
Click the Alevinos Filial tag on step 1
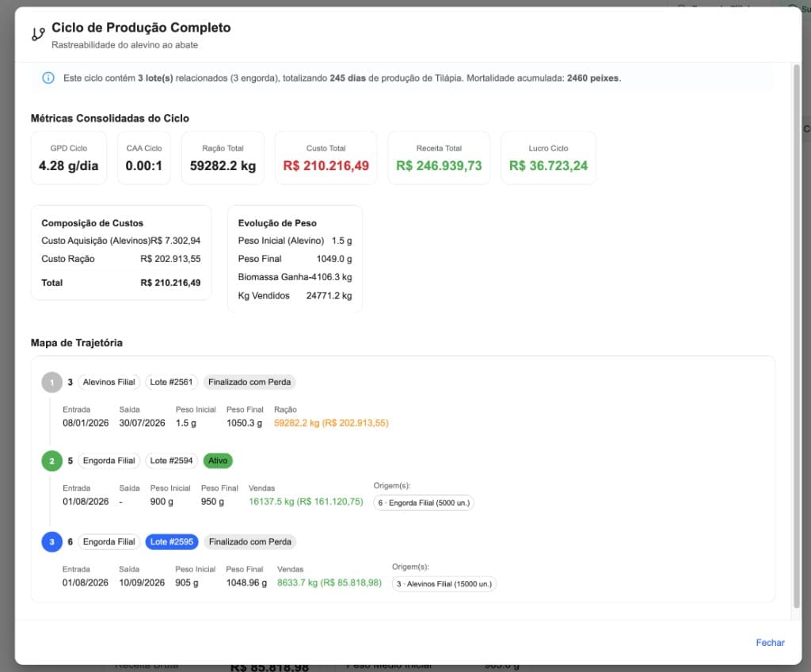click(109, 382)
